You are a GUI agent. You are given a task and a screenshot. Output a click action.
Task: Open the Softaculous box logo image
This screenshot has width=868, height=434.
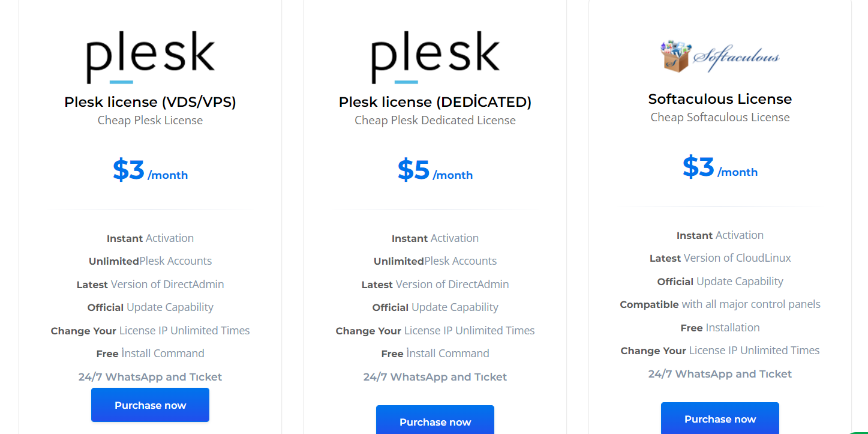click(720, 56)
